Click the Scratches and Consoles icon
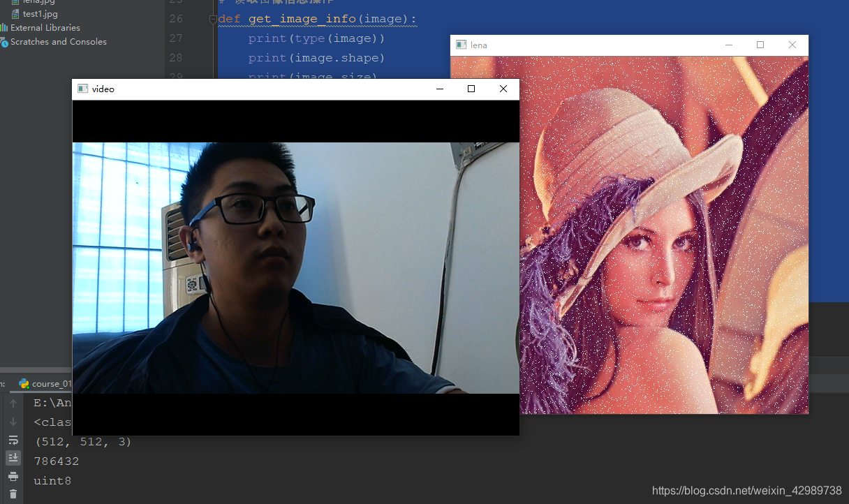849x504 pixels. pyautogui.click(x=4, y=42)
